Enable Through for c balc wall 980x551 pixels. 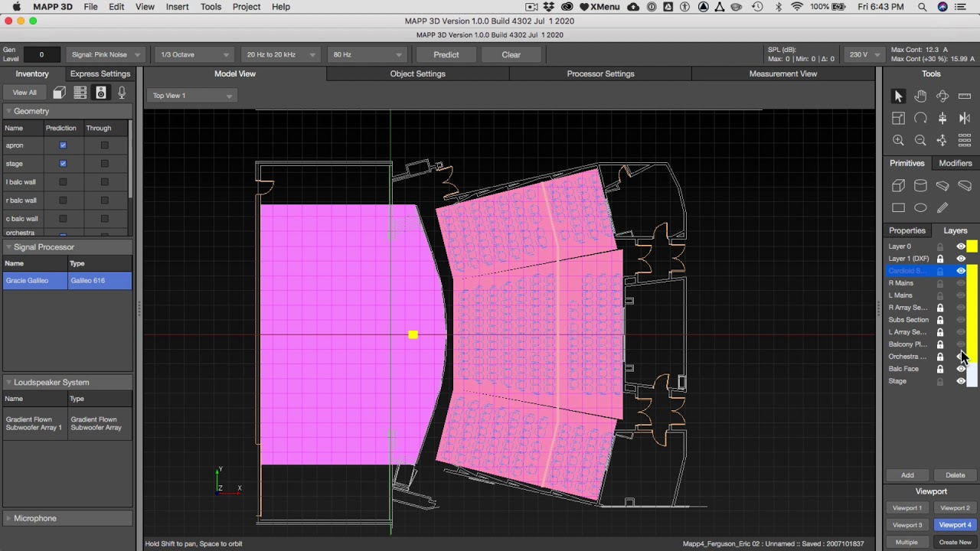pos(105,219)
